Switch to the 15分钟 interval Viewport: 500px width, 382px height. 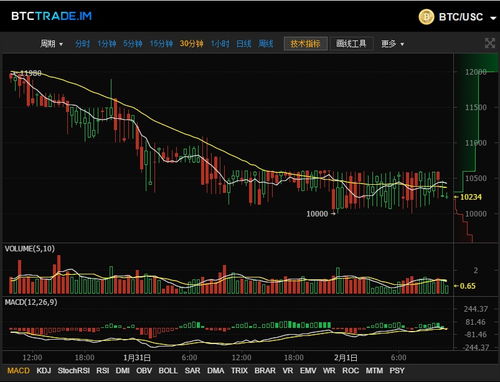point(161,44)
